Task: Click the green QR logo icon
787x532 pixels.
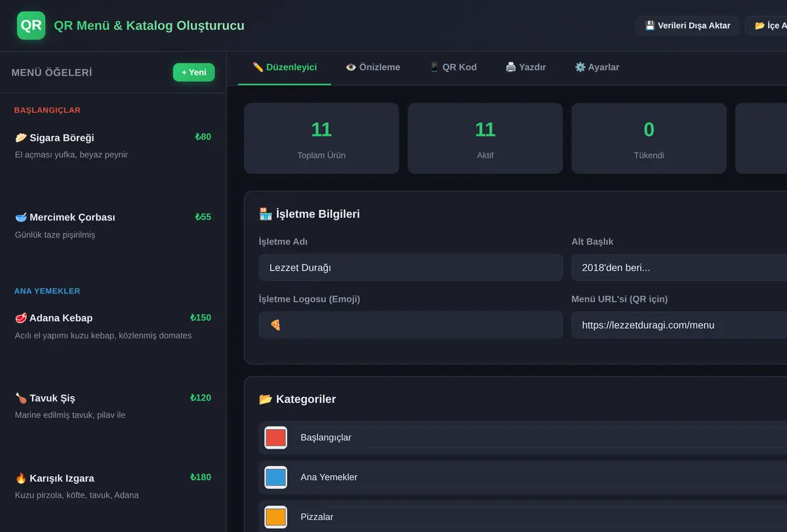Action: [x=31, y=26]
